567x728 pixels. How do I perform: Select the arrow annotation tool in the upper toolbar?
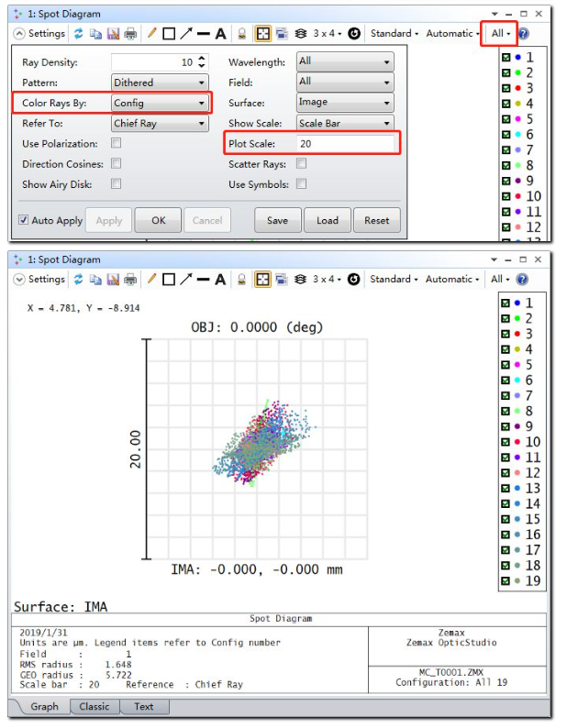click(185, 34)
